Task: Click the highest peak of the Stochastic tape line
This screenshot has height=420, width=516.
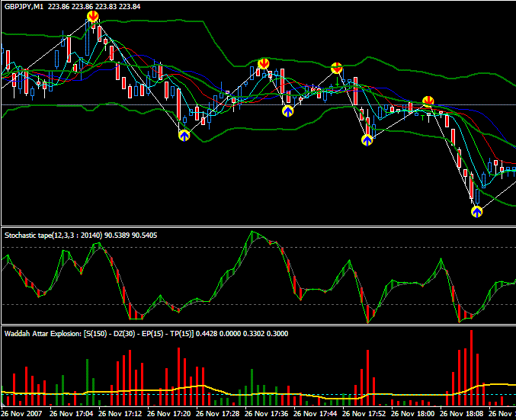Action: coord(252,232)
